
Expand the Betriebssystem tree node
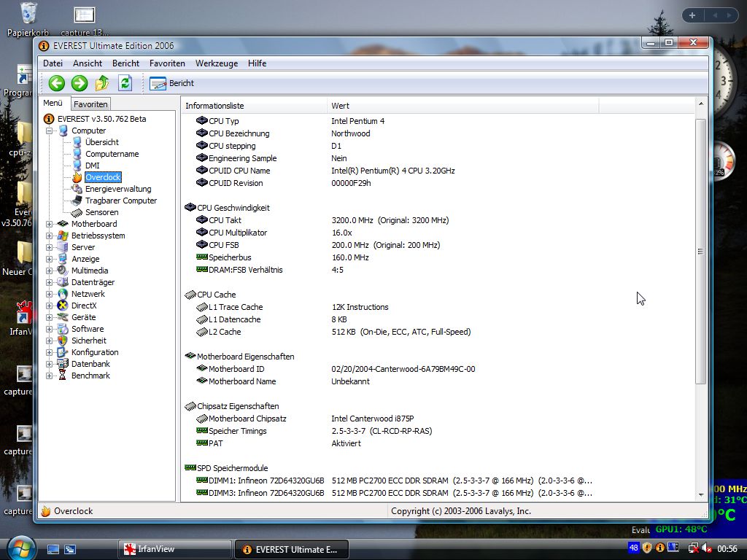tap(49, 236)
